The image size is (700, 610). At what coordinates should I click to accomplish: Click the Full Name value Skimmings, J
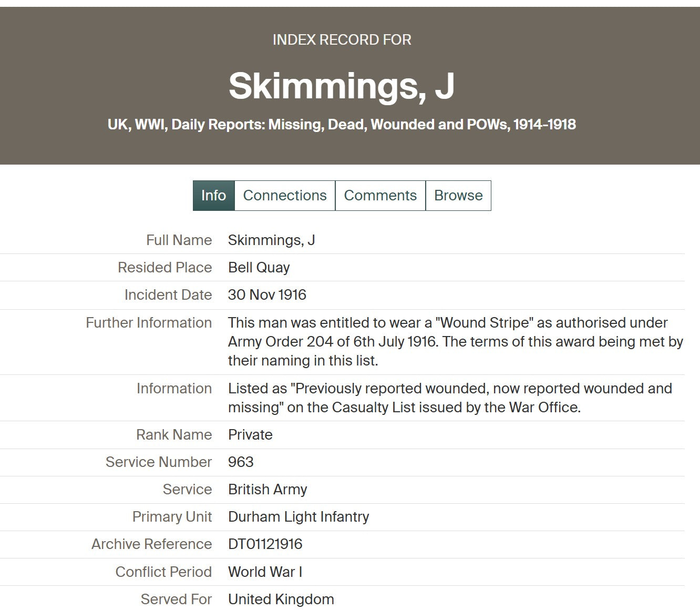click(271, 240)
